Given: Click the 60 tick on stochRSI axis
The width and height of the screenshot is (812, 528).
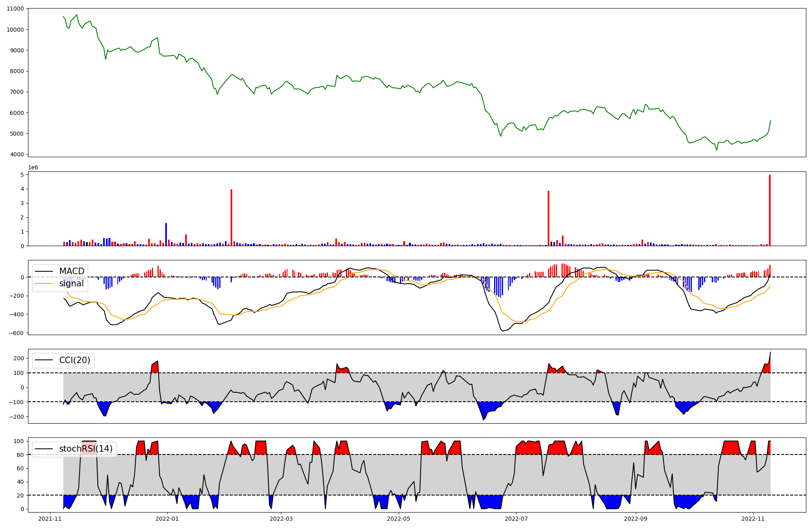Looking at the screenshot, I should coord(20,468).
